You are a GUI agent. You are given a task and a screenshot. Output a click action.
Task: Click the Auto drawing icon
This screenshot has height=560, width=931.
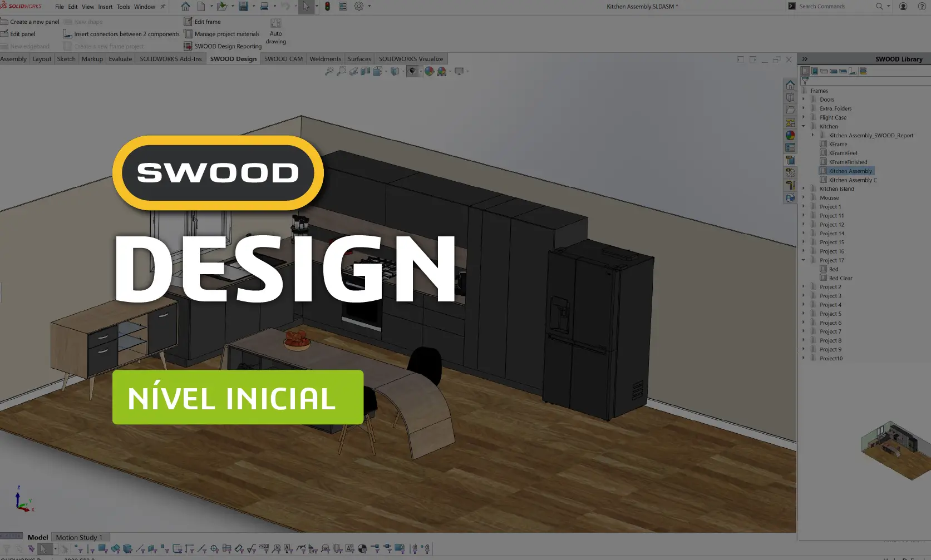[x=275, y=32]
